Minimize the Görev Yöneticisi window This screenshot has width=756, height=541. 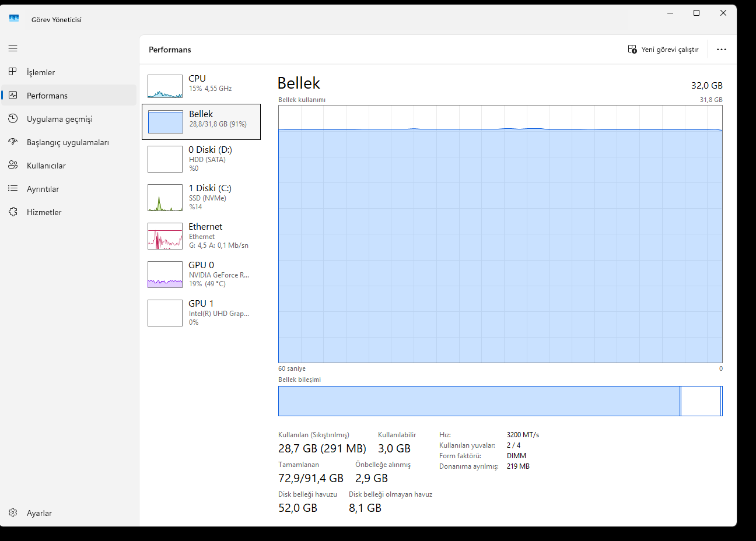(670, 13)
